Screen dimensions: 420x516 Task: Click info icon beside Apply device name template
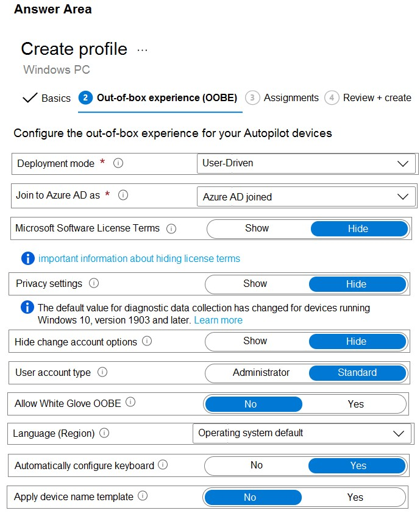click(x=143, y=497)
